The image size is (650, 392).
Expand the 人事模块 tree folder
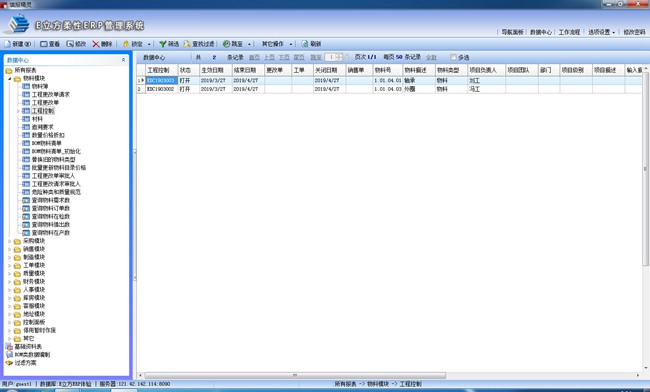pos(10,290)
